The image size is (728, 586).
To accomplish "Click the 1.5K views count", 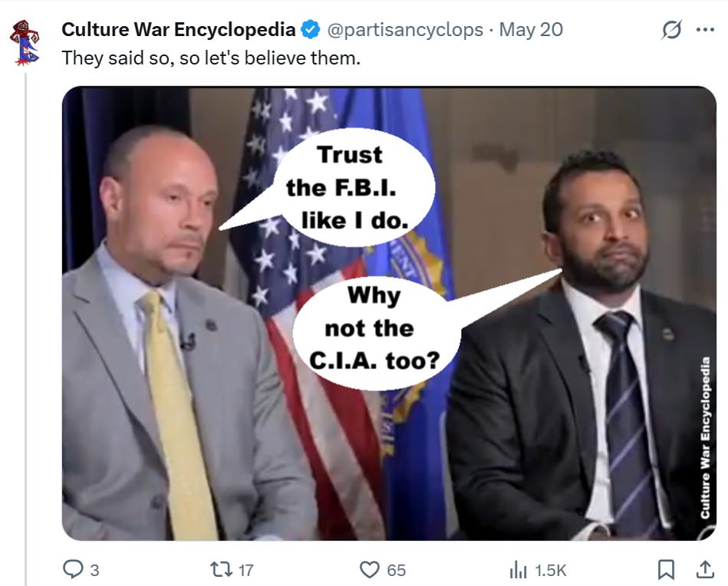I will tap(550, 570).
